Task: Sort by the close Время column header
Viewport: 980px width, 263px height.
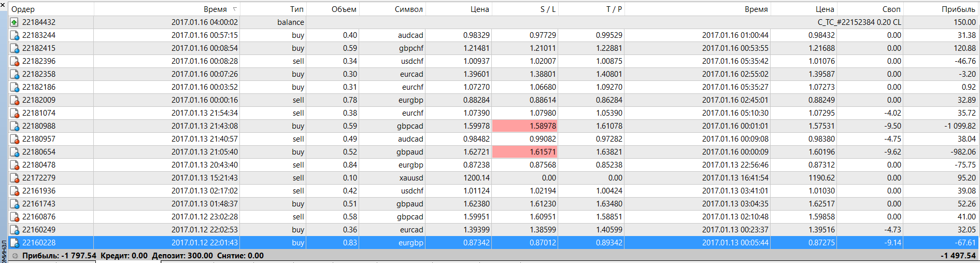Action: pos(698,9)
